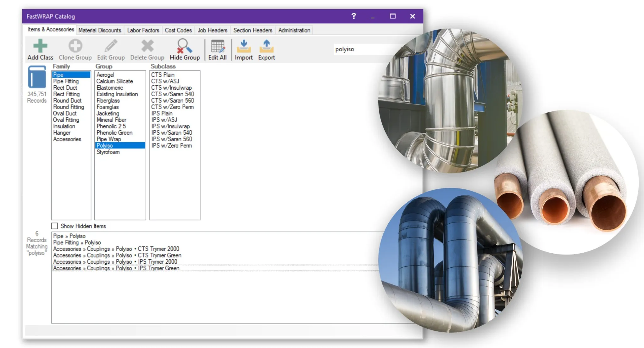
Task: Select IPS w/Zero Perm subclass
Action: tap(175, 145)
